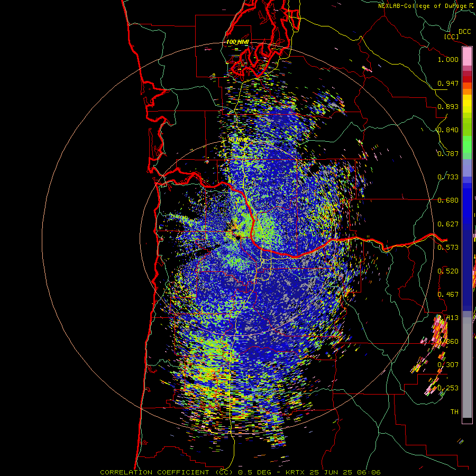This screenshot has height=476, width=476.
Task: Click the [CC] label above the color bar
Action: point(451,36)
